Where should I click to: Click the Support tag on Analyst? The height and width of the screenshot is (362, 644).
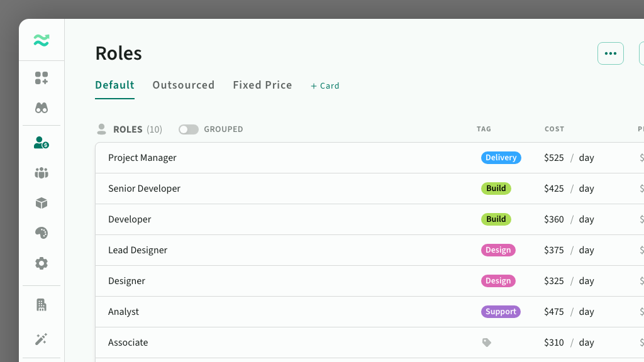[501, 312]
